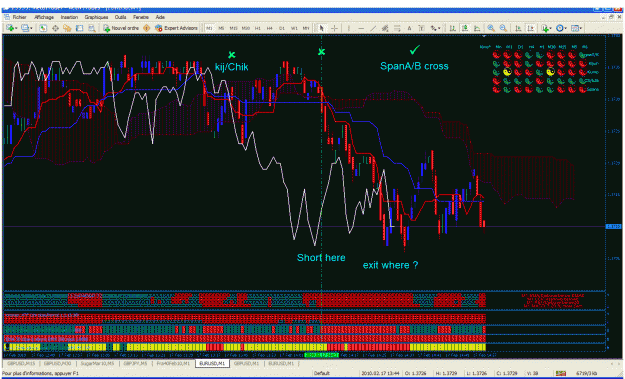Expand the arrows tool dropdown

pyautogui.click(x=439, y=28)
